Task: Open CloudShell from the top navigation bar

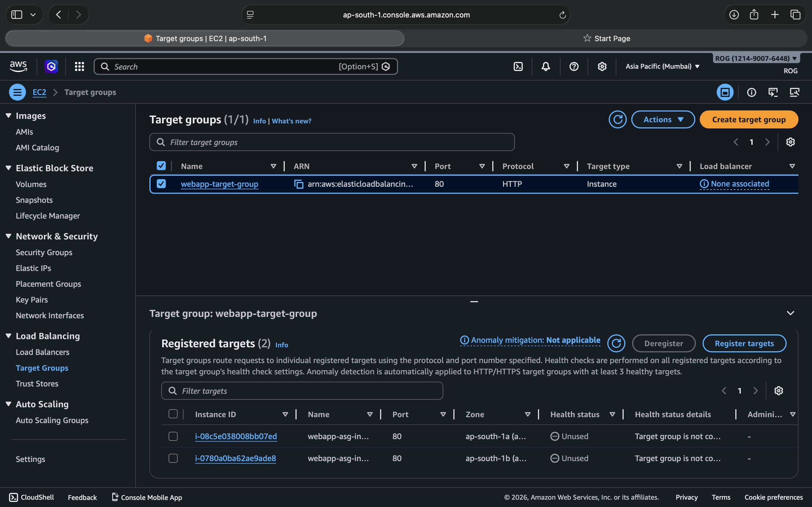Action: point(518,66)
